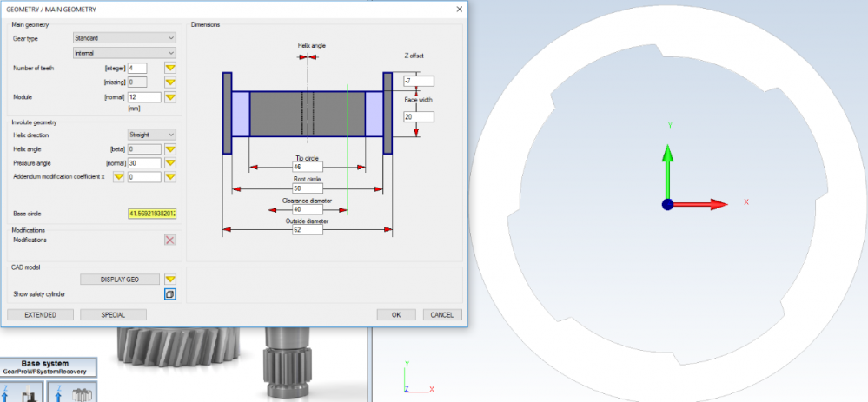Click the SPECIAL button

point(113,314)
